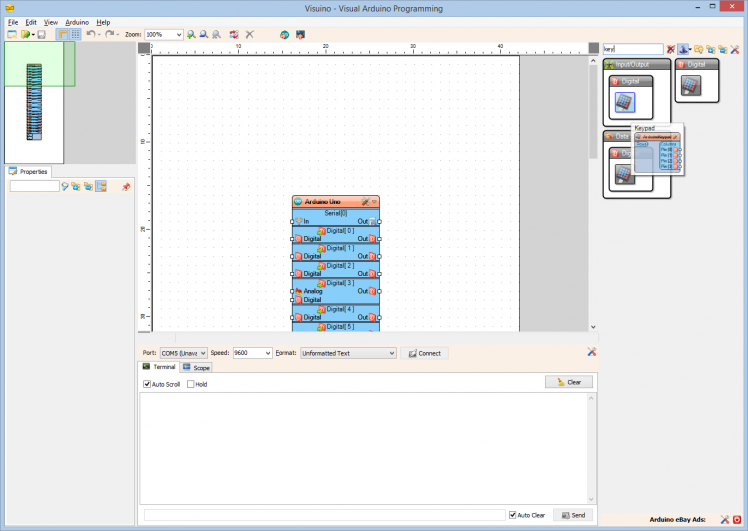Screen dimensions: 748x531
Task: Open the Zoom percentage dropdown
Action: 179,34
